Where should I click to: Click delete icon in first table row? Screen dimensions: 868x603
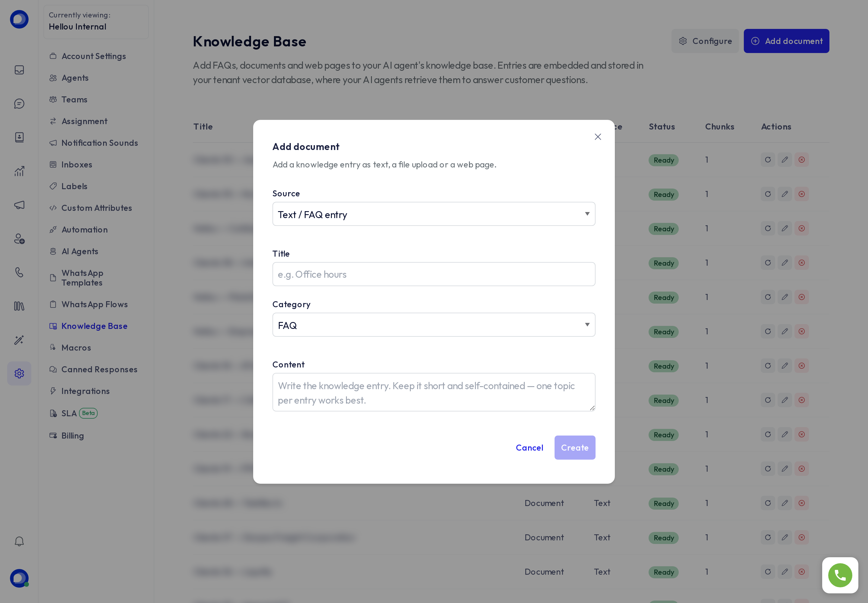801,159
